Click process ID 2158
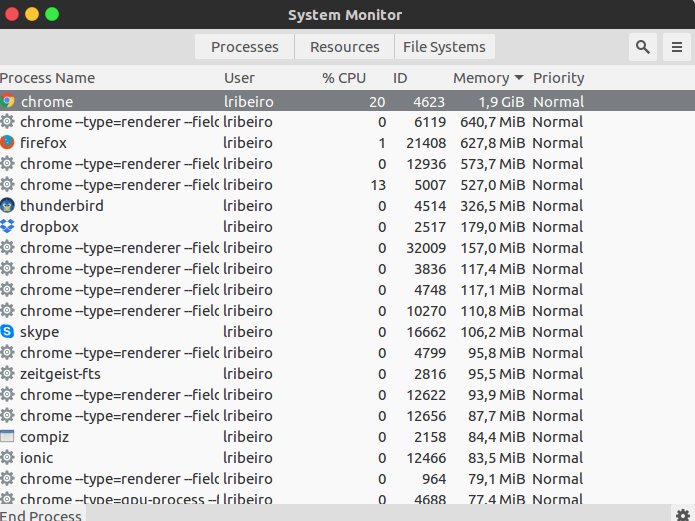 [x=430, y=437]
